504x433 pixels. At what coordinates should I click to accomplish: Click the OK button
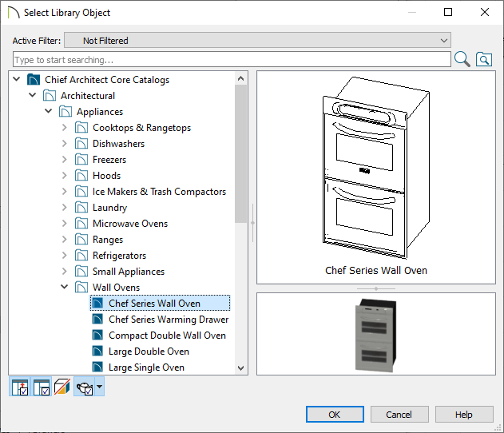click(x=335, y=415)
